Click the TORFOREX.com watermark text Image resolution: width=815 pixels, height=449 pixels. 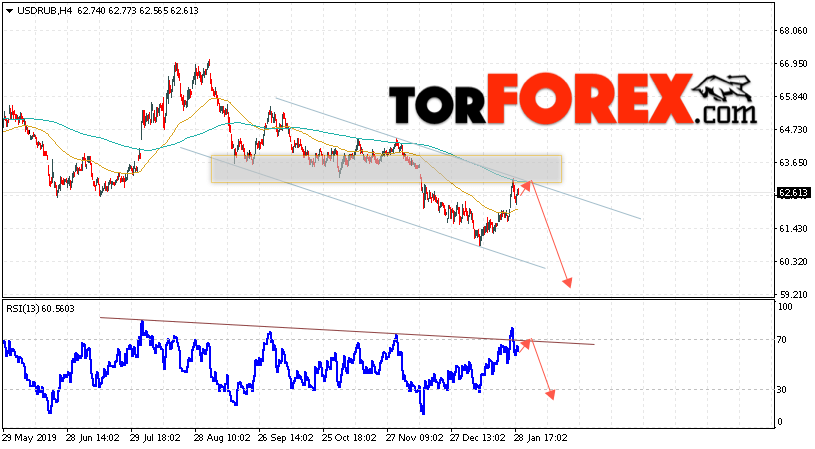[x=572, y=99]
